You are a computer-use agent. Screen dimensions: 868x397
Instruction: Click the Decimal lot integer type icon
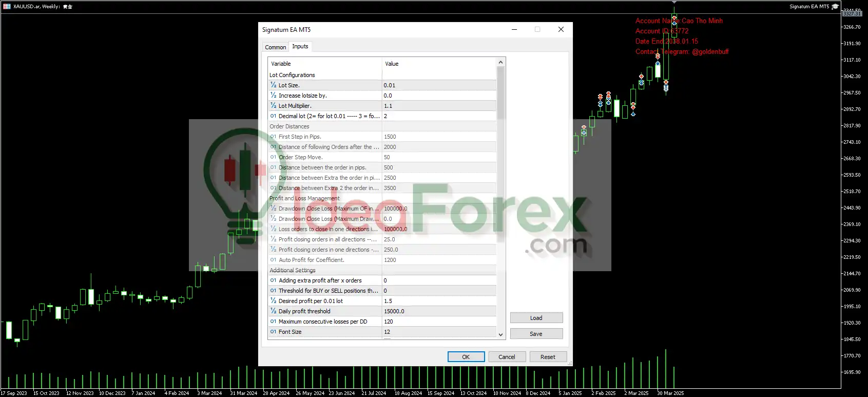pos(273,116)
